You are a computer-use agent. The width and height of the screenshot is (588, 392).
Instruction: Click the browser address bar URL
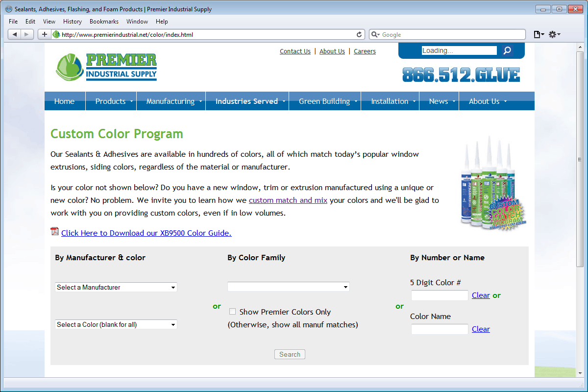(x=208, y=34)
